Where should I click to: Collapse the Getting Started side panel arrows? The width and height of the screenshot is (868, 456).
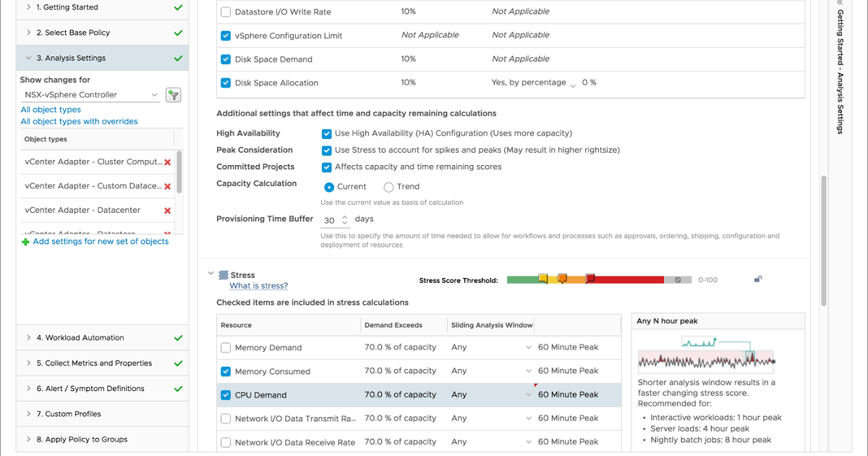[839, 3]
